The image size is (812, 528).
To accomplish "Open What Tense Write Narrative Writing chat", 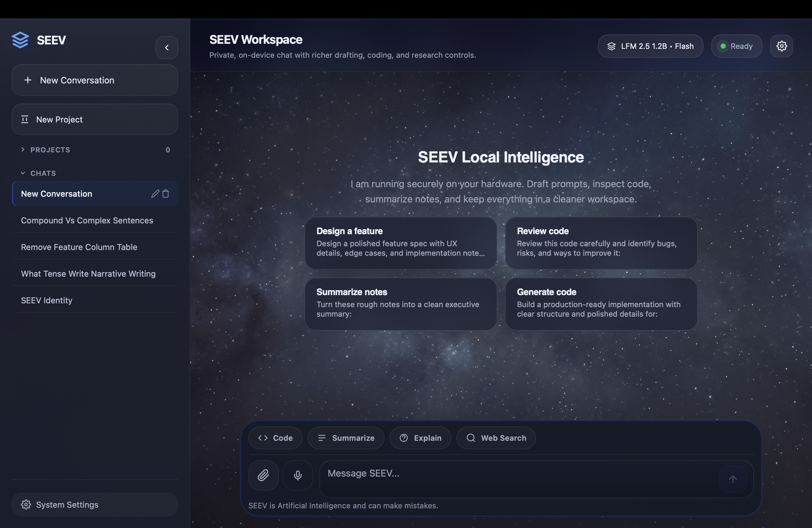I will click(x=95, y=274).
